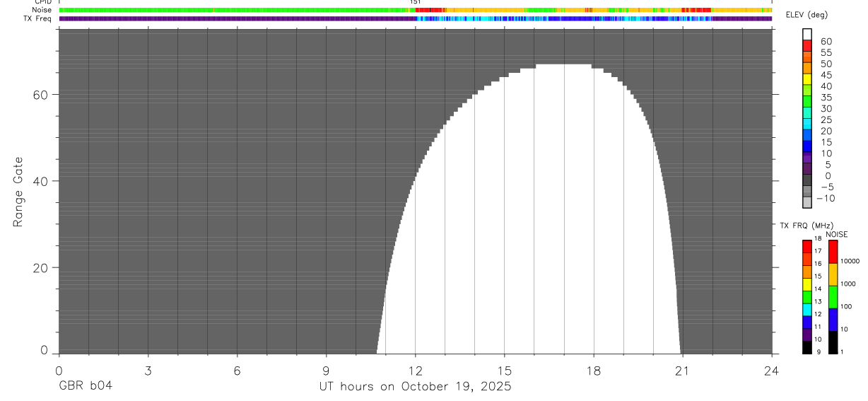Click the 'GBR b04' radar beam label
Screen dimensions: 868x401
click(85, 386)
